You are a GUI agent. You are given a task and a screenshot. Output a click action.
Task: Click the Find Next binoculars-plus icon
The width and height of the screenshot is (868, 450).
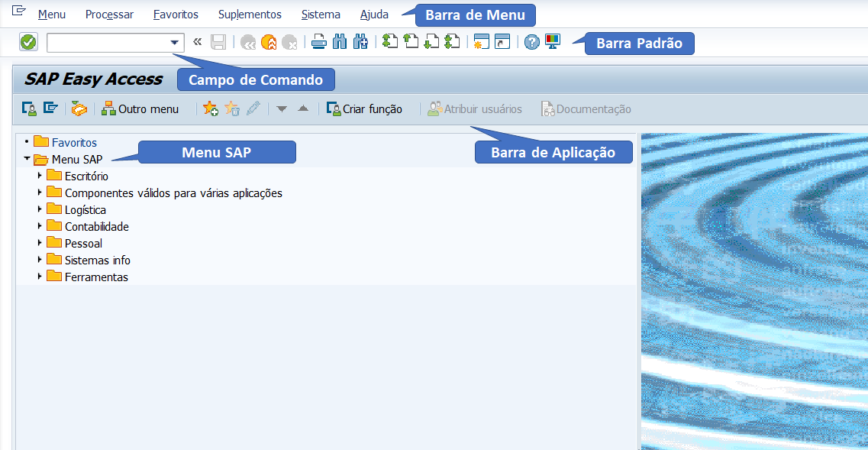pos(360,42)
